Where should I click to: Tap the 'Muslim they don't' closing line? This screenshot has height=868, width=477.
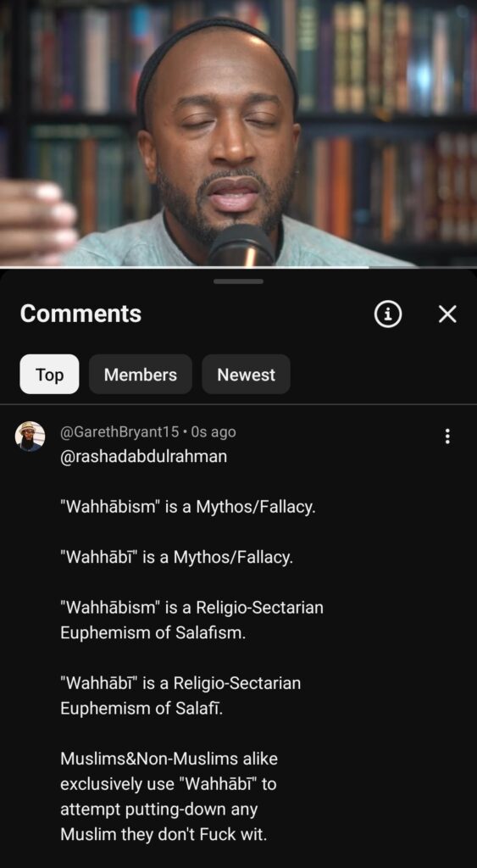(x=164, y=834)
